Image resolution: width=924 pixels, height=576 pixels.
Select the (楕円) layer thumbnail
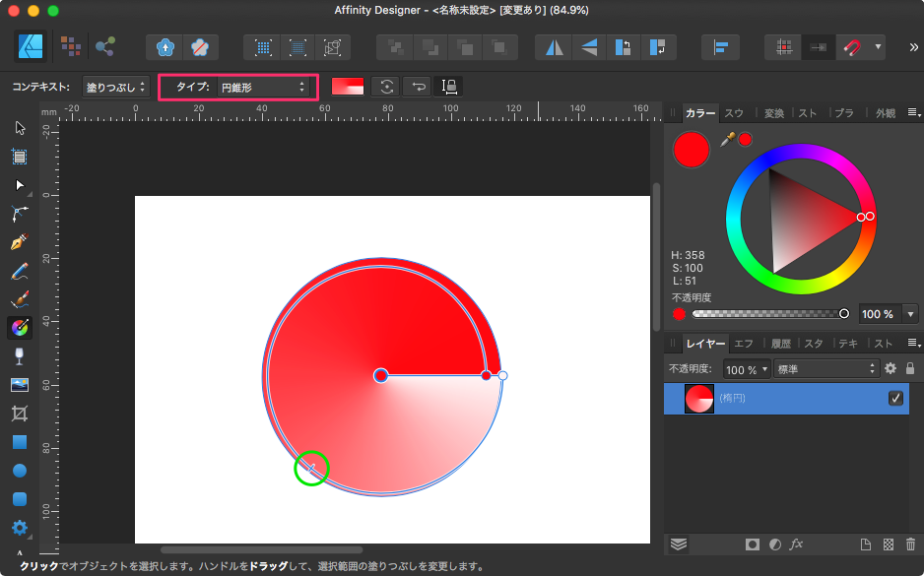pyautogui.click(x=698, y=399)
